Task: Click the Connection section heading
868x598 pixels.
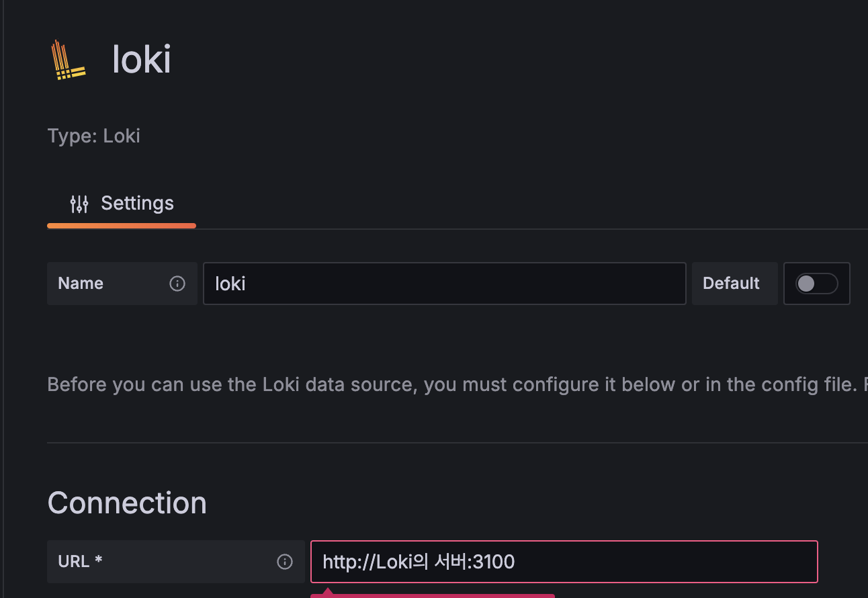Action: [127, 503]
